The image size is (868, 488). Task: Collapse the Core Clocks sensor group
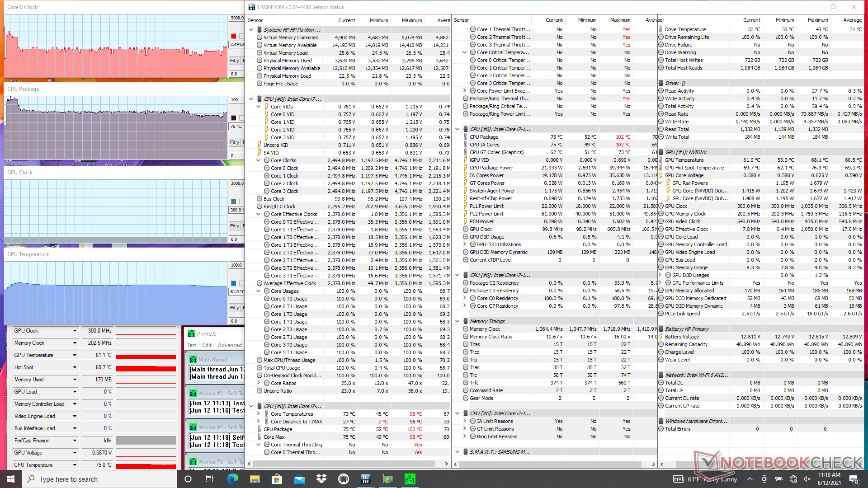[259, 160]
